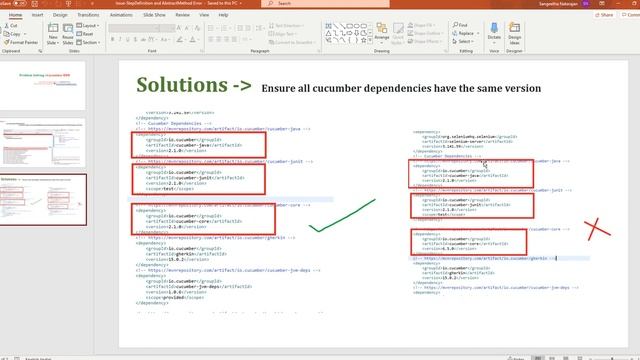Click the Align Left icon
This screenshot has height=360, width=640.
pos(211,40)
